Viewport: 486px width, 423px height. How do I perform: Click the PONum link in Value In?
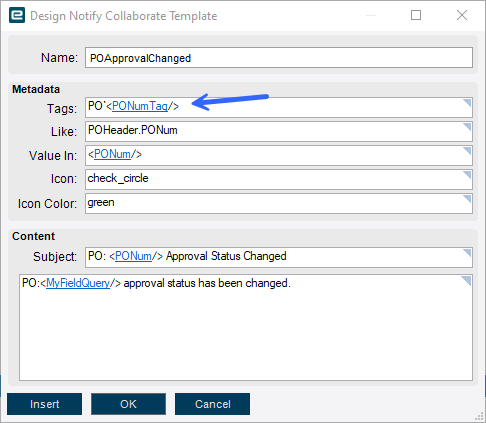pyautogui.click(x=112, y=154)
